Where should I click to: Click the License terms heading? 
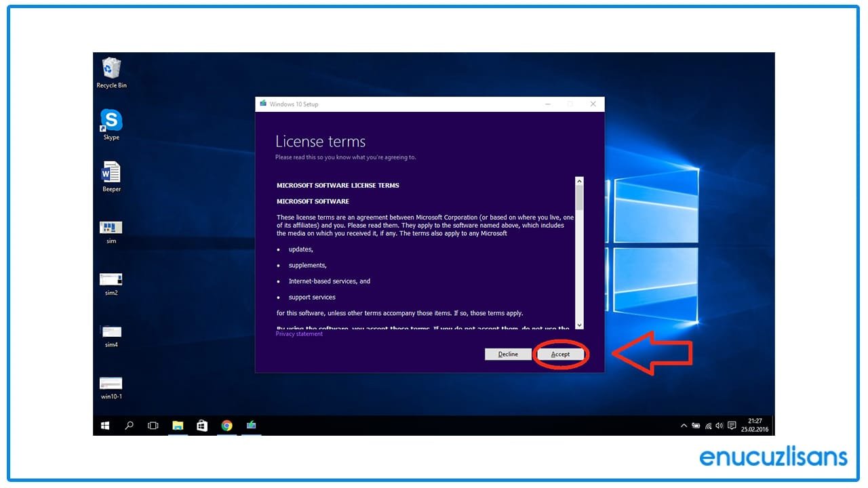tap(320, 141)
